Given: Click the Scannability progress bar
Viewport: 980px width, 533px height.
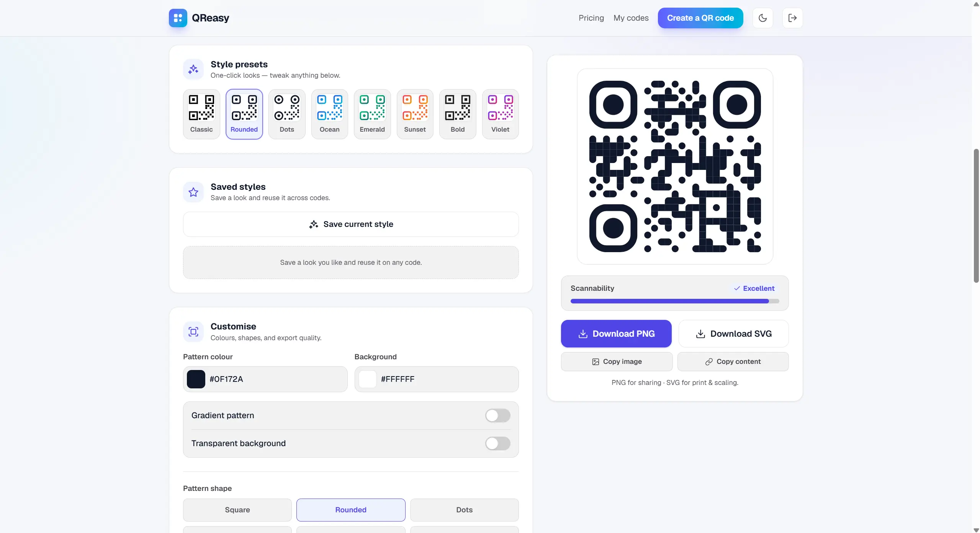Looking at the screenshot, I should pyautogui.click(x=675, y=301).
